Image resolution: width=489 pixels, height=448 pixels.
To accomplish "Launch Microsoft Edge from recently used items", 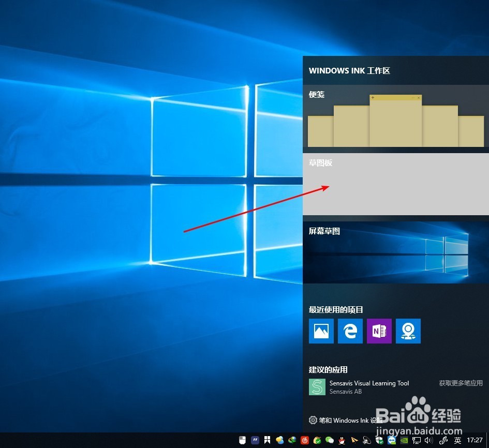I will 350,331.
